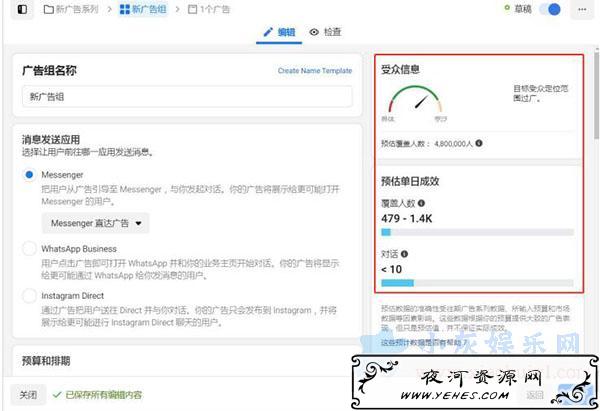Click the 479 - 1.4K reach estimate

coord(406,219)
